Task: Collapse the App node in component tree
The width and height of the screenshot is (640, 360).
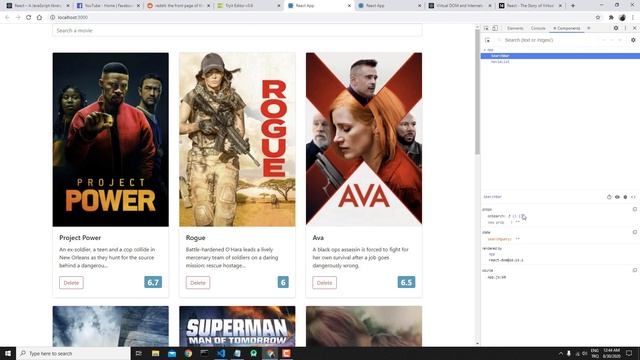Action: [x=485, y=50]
